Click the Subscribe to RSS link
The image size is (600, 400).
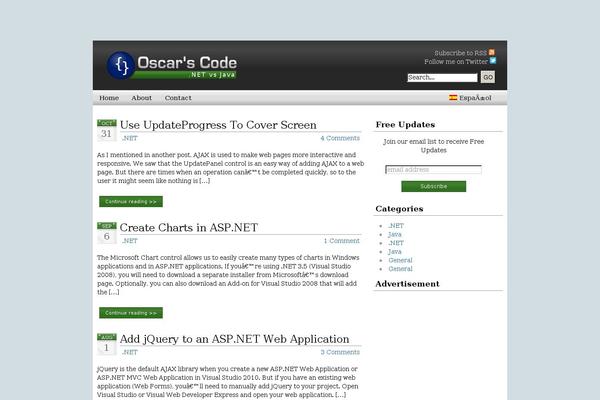point(460,53)
